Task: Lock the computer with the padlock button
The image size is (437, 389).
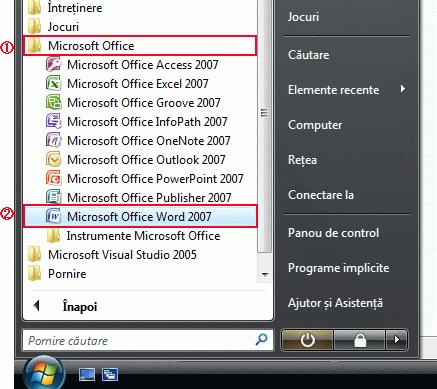Action: (x=360, y=340)
